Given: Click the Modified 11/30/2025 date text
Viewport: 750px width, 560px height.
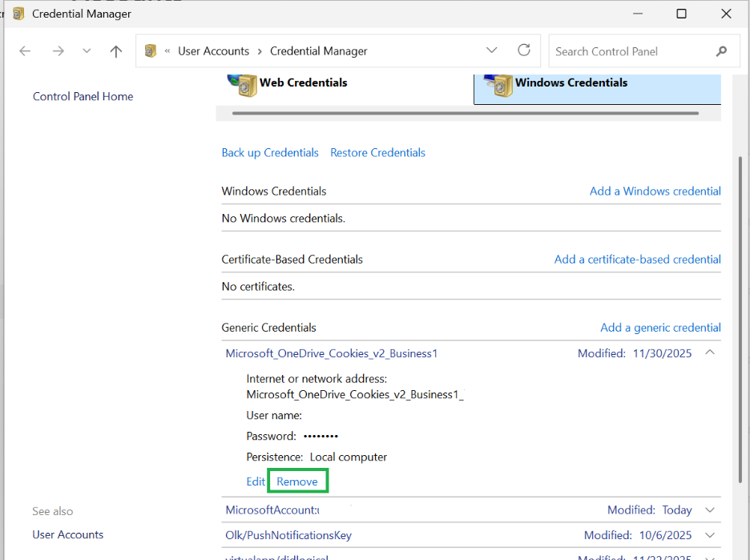Looking at the screenshot, I should pyautogui.click(x=635, y=353).
